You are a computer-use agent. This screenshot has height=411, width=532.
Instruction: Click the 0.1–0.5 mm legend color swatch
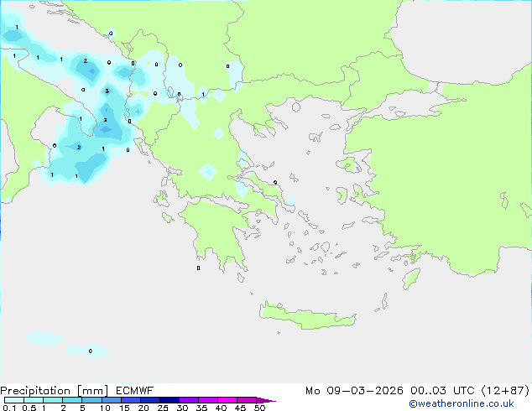coord(14,400)
